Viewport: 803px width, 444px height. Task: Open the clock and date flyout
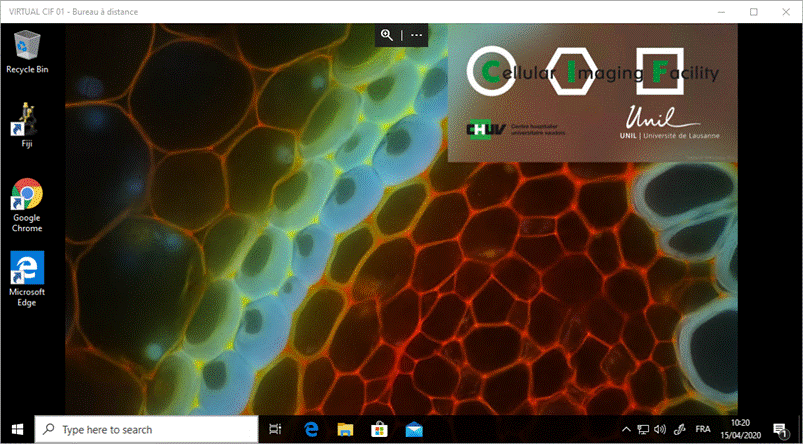741,429
